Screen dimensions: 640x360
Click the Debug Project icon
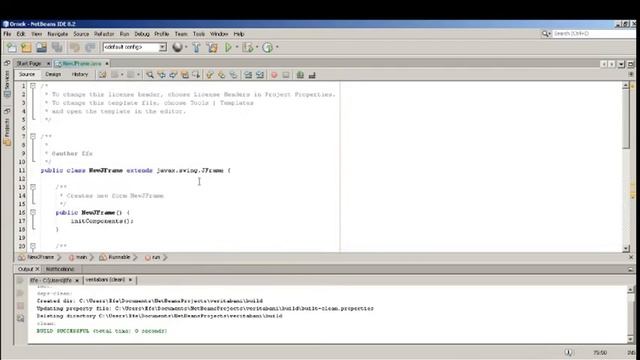pyautogui.click(x=247, y=47)
